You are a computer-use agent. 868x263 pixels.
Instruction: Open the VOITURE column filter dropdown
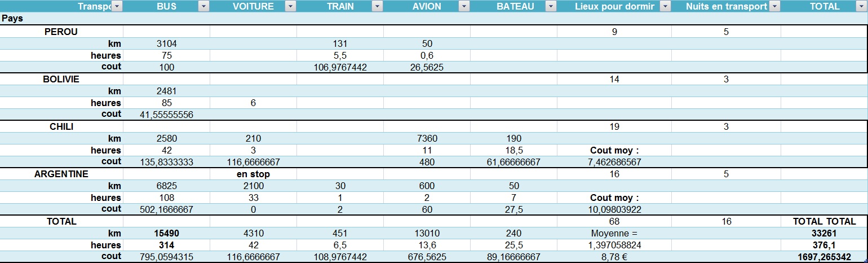[290, 7]
